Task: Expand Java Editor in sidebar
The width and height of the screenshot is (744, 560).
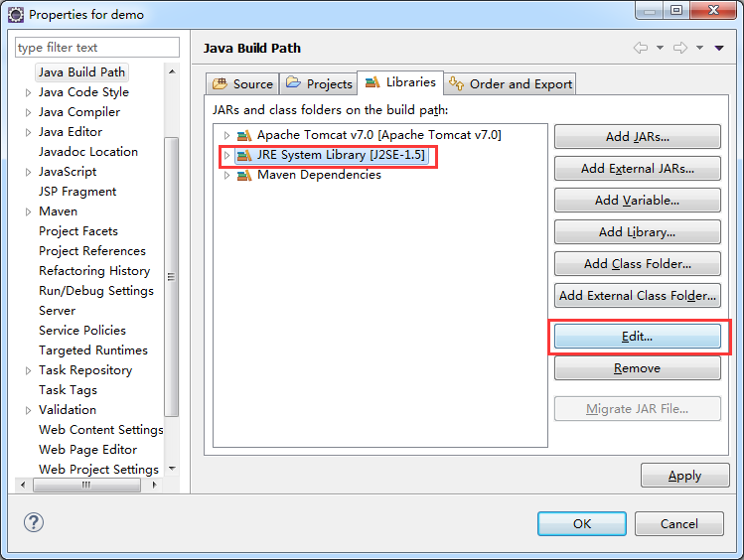Action: [28, 132]
